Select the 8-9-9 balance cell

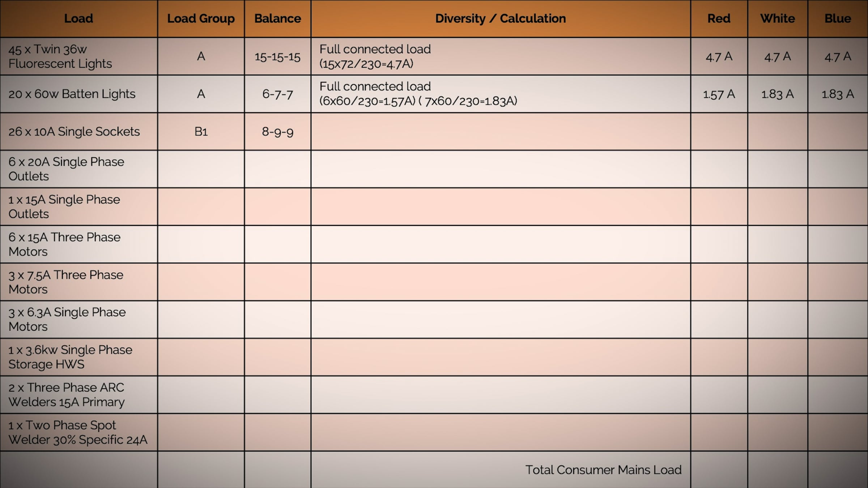[277, 132]
